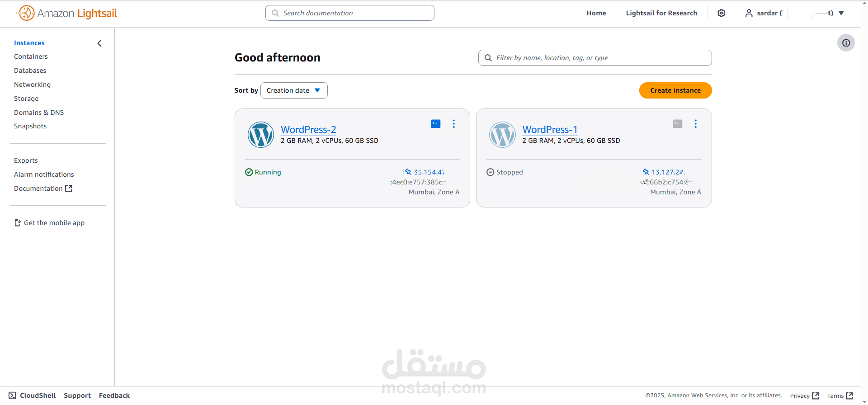Open the settings gear icon
The image size is (868, 405).
(x=722, y=13)
